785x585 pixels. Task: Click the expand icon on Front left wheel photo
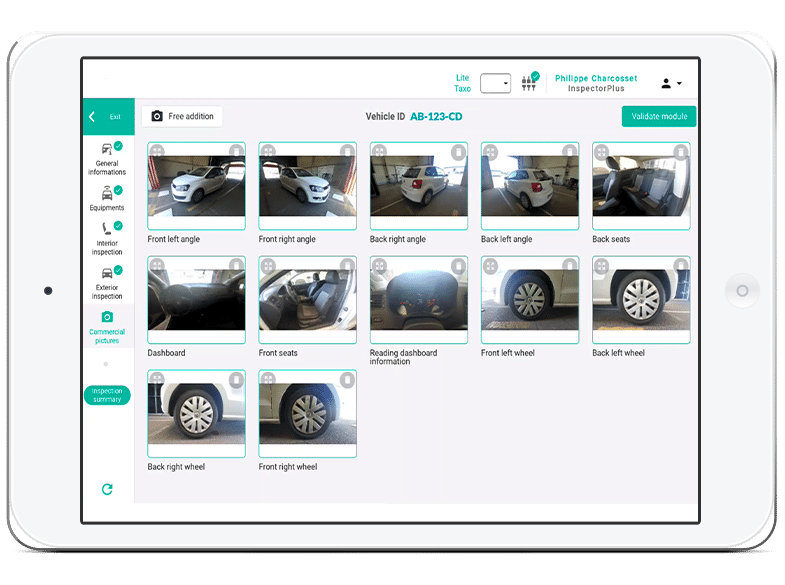(x=490, y=266)
